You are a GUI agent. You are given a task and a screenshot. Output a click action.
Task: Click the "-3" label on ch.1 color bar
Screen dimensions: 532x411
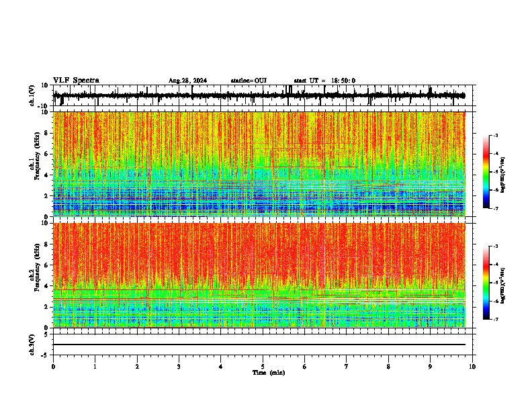pos(496,135)
